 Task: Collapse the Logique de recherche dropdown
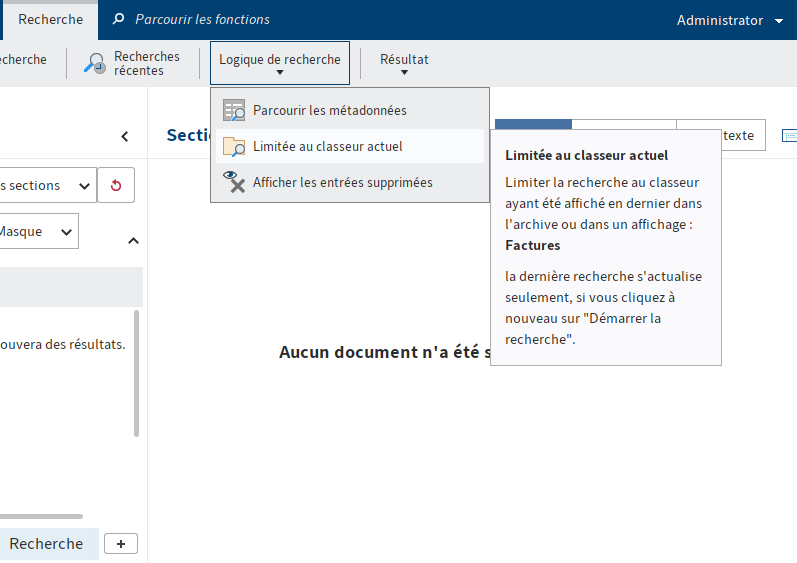(280, 63)
